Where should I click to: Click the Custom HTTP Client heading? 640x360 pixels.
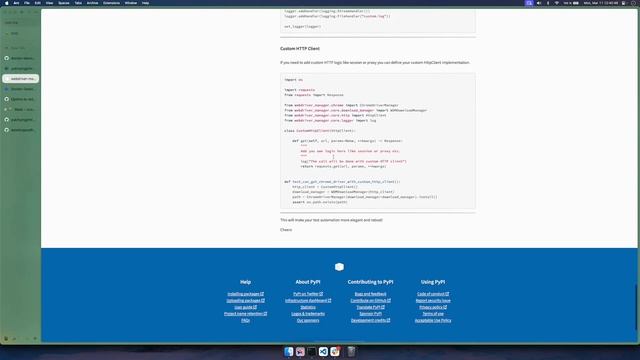point(300,49)
